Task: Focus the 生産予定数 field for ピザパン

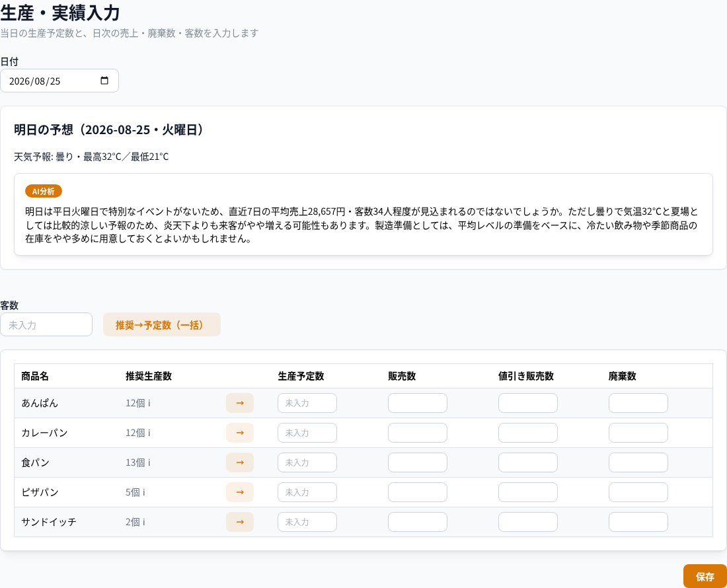Action: (x=307, y=492)
